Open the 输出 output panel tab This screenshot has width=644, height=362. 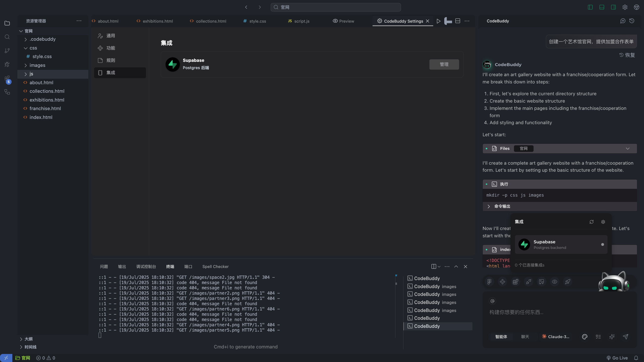(x=122, y=267)
